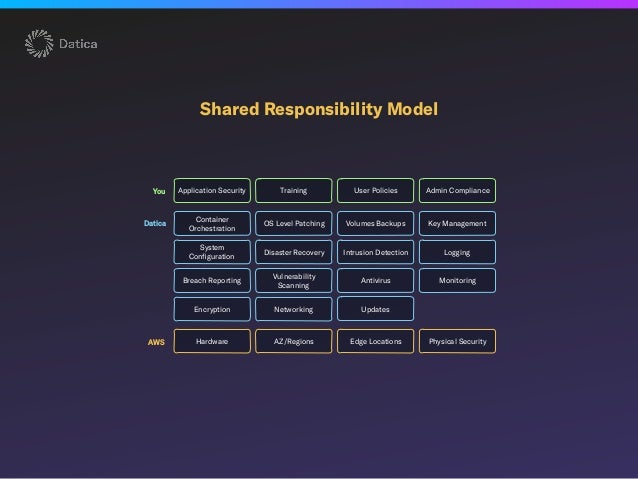Select the Intrusion Detection box

(x=376, y=252)
